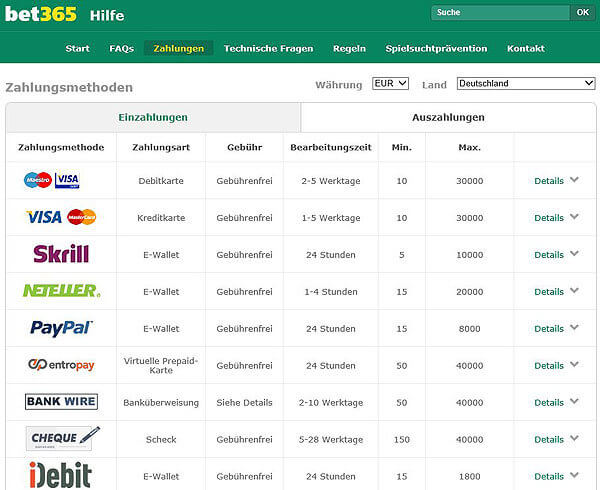Click the Gebühr column header
This screenshot has height=490, width=600.
click(245, 147)
